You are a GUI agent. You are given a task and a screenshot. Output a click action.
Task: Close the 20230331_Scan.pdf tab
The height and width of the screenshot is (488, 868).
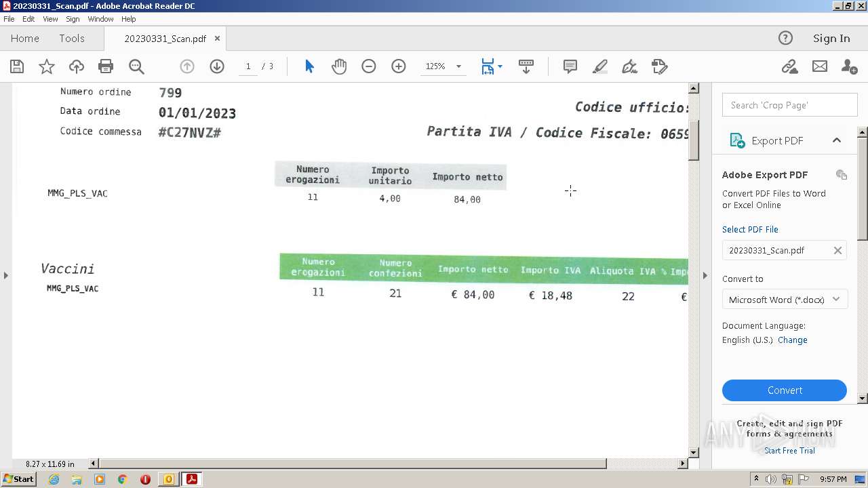[x=217, y=39]
